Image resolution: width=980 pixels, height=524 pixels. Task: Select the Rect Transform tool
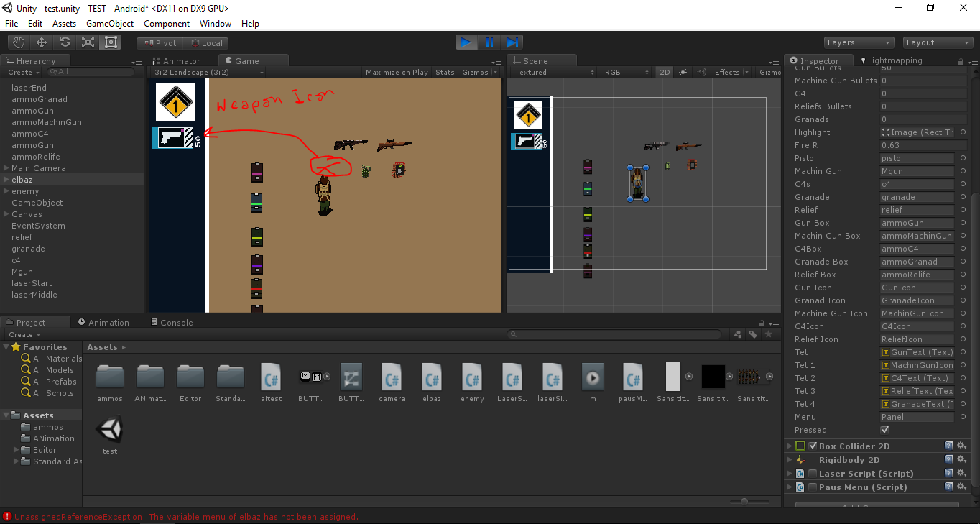(x=111, y=42)
